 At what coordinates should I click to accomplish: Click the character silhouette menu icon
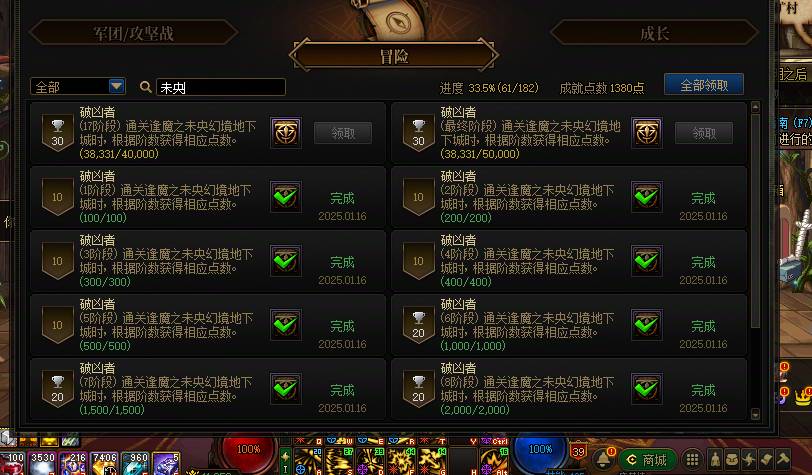click(715, 458)
